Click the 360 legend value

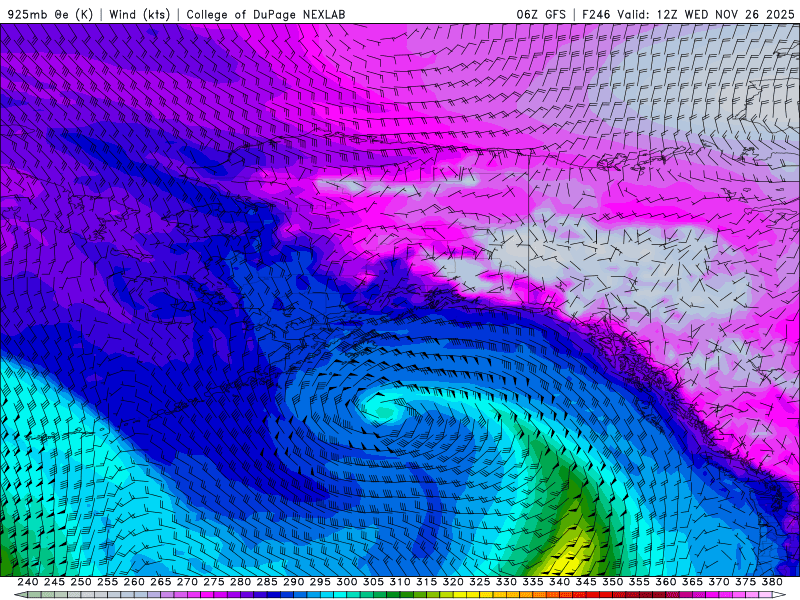tap(666, 582)
